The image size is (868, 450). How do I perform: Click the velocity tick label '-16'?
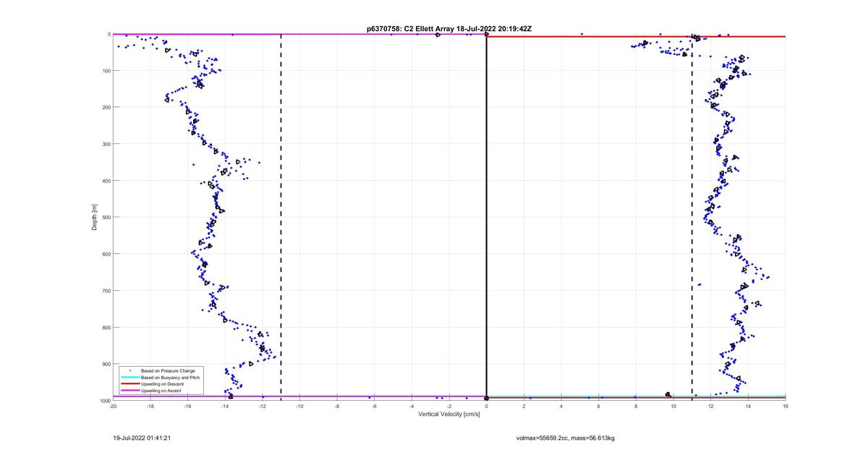pyautogui.click(x=187, y=406)
